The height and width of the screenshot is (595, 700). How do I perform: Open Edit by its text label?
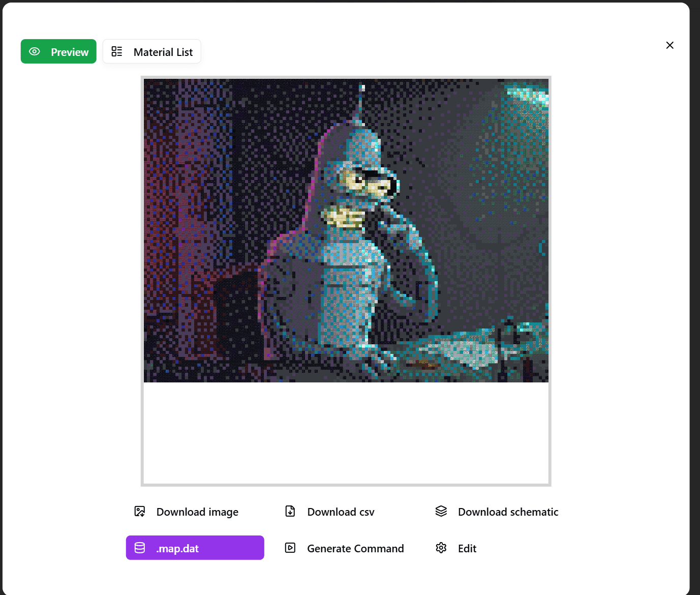tap(467, 549)
